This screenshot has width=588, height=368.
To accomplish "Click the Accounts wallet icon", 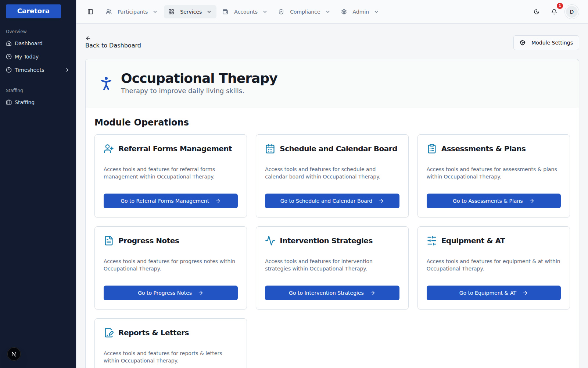I will (225, 12).
